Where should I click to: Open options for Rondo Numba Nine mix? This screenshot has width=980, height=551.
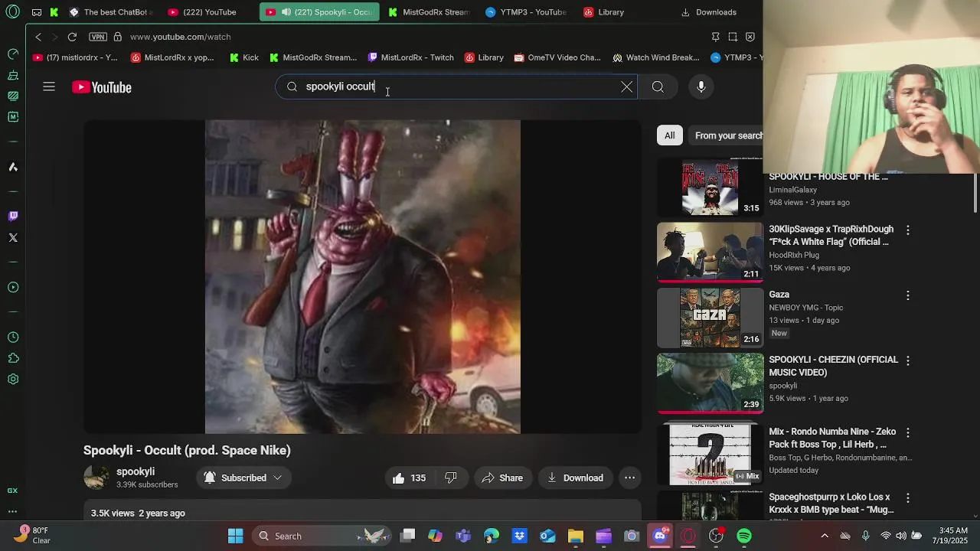point(908,432)
